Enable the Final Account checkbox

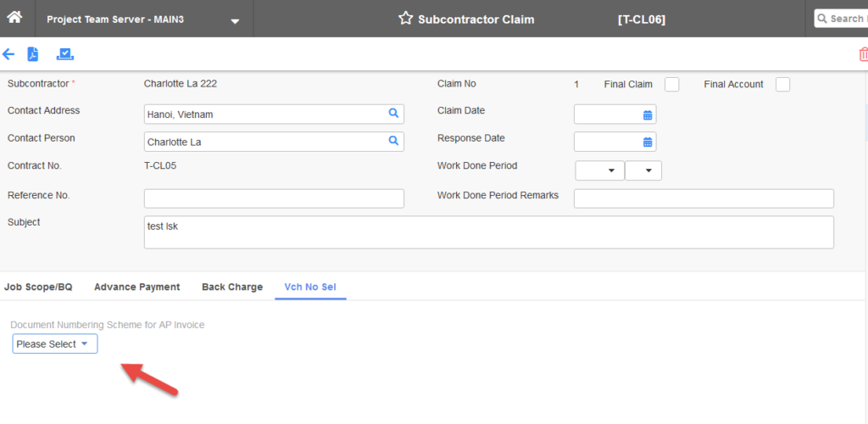click(782, 84)
